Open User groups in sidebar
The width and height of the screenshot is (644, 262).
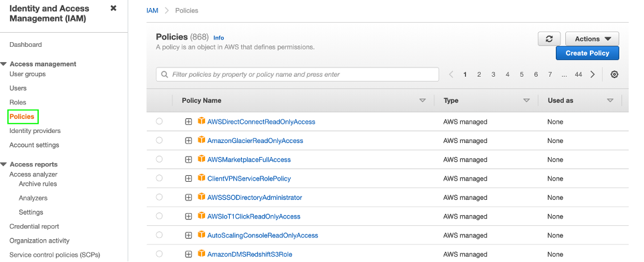[27, 74]
